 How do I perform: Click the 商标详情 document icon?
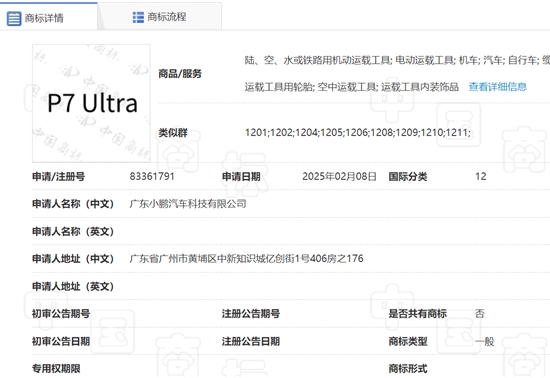14,18
